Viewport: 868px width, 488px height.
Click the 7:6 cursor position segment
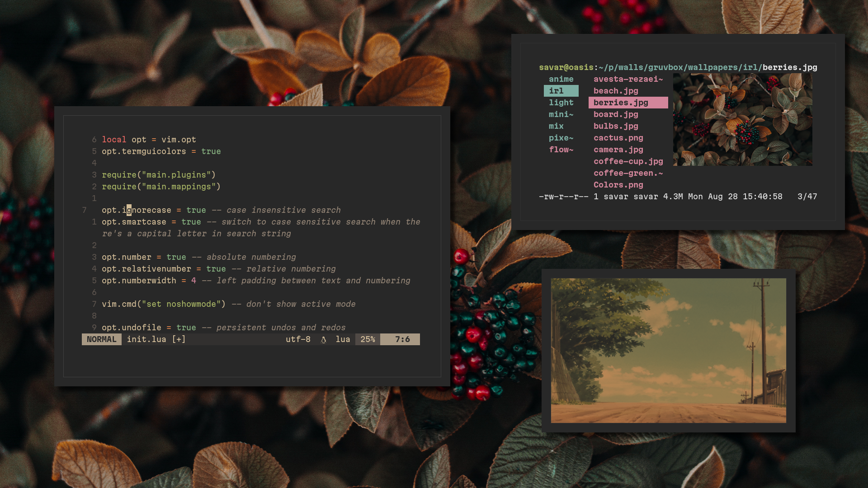point(402,339)
